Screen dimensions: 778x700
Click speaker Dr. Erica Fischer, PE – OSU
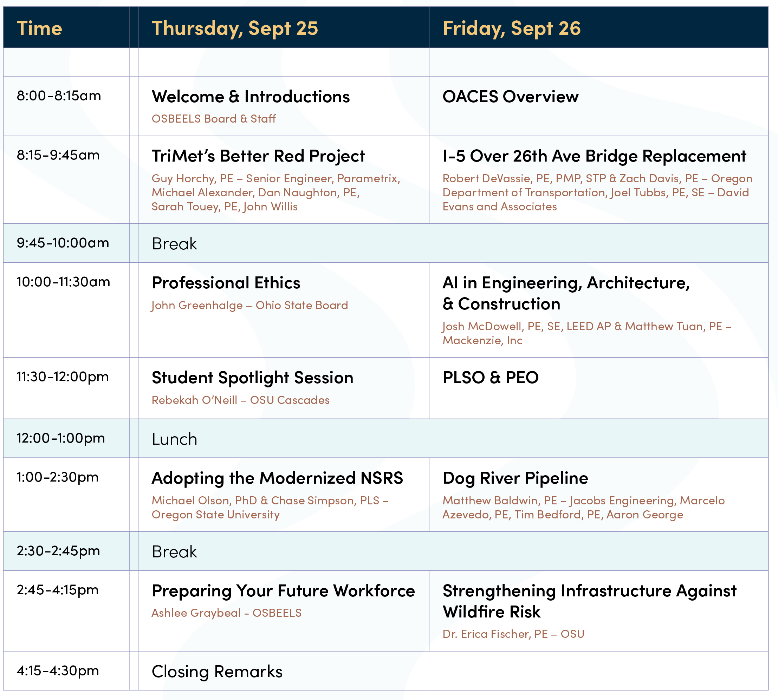click(x=513, y=634)
